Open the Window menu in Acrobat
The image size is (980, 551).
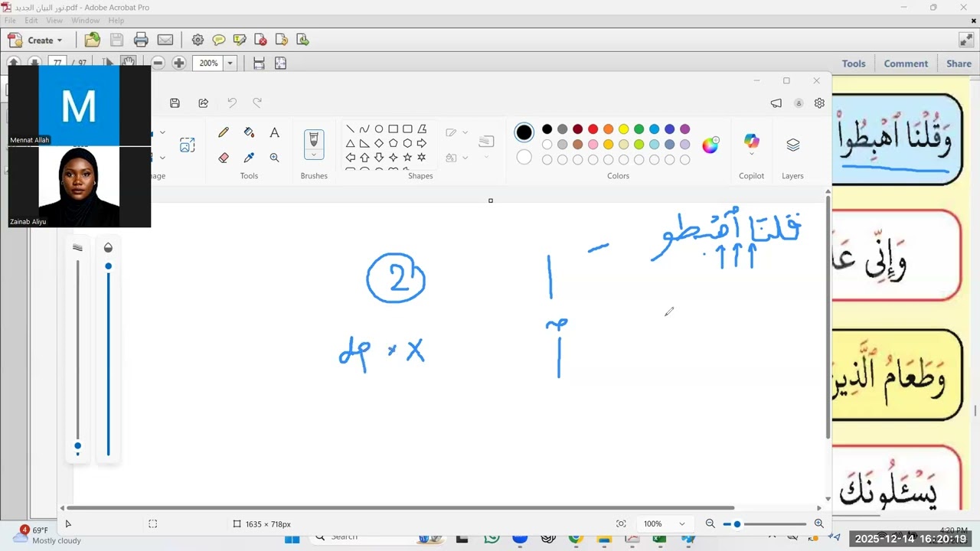85,21
